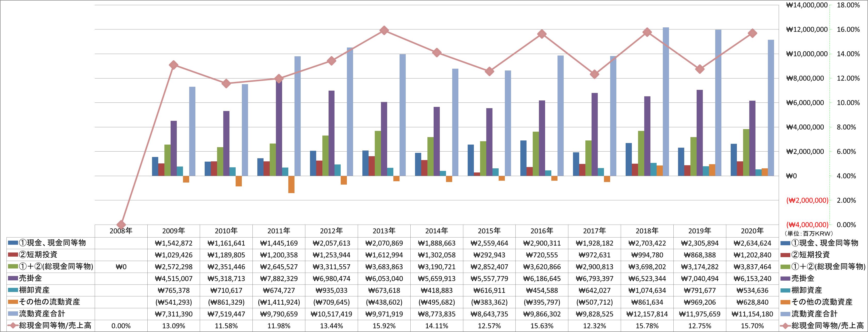Viewport: 868px width, 332px height.
Task: Click the tallest light blue bar for 2018年
Action: coord(665,101)
